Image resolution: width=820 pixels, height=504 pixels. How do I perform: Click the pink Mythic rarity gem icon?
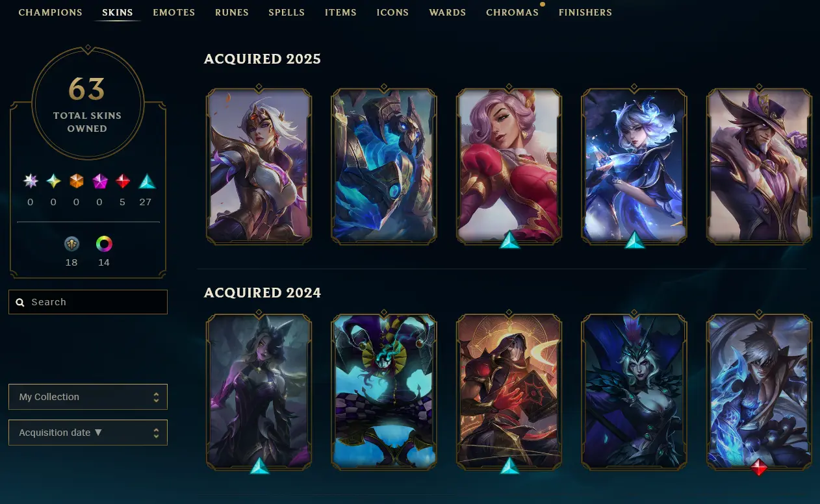point(99,181)
